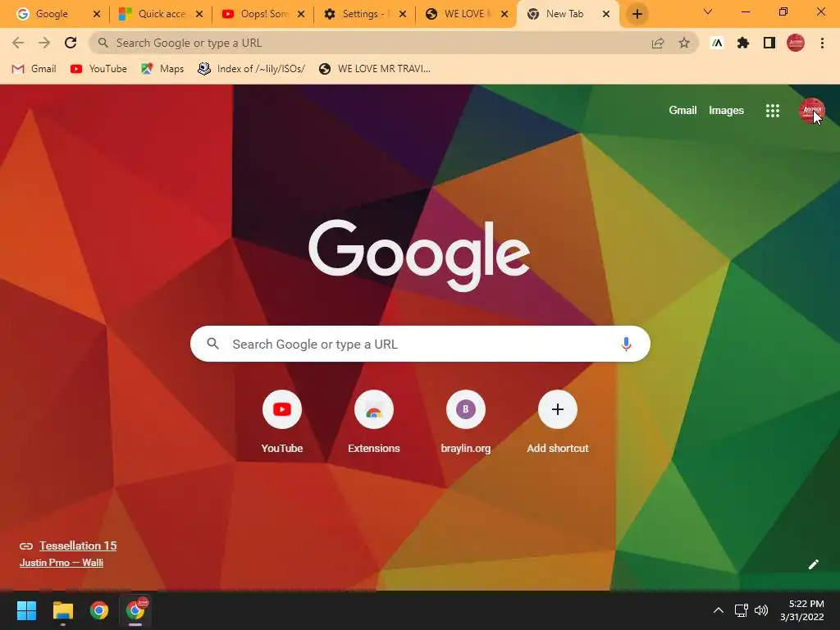Viewport: 840px width, 630px height.
Task: Open the volume speaker icon
Action: point(760,610)
